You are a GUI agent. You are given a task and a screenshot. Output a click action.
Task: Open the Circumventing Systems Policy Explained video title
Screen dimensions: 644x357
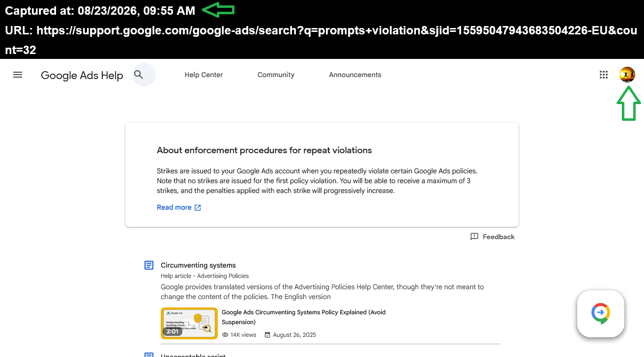pyautogui.click(x=304, y=317)
